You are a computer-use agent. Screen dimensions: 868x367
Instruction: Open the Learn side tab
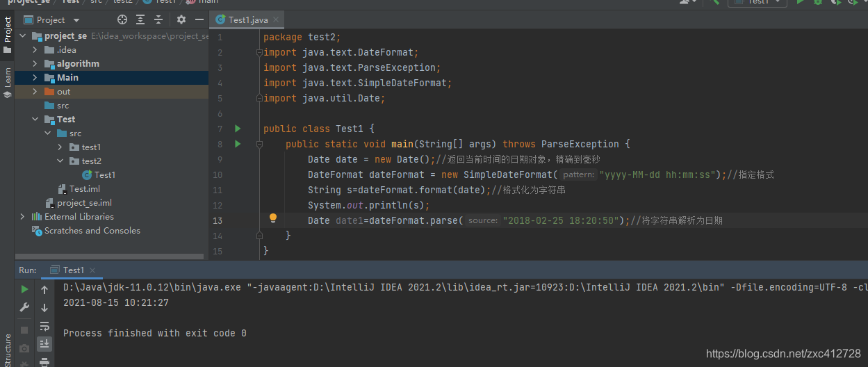point(7,83)
